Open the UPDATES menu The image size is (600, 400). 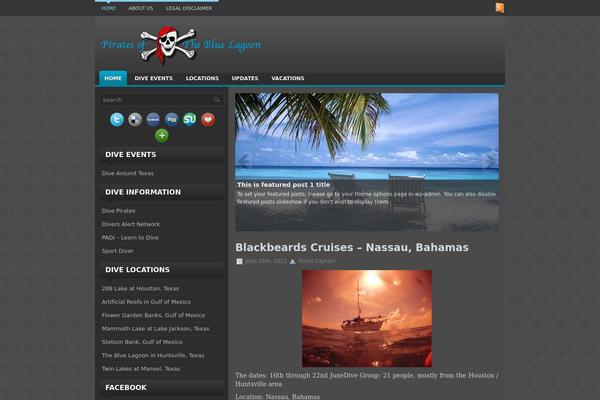pos(245,78)
